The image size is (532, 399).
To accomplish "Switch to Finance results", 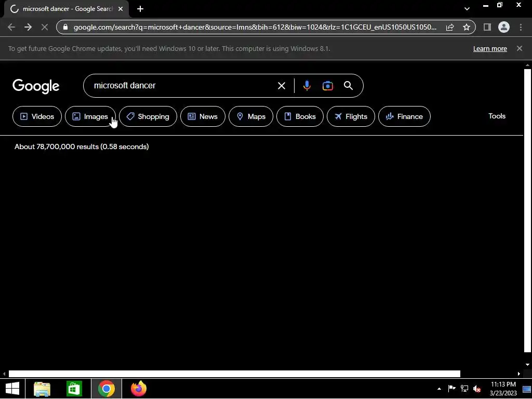I will (x=404, y=116).
